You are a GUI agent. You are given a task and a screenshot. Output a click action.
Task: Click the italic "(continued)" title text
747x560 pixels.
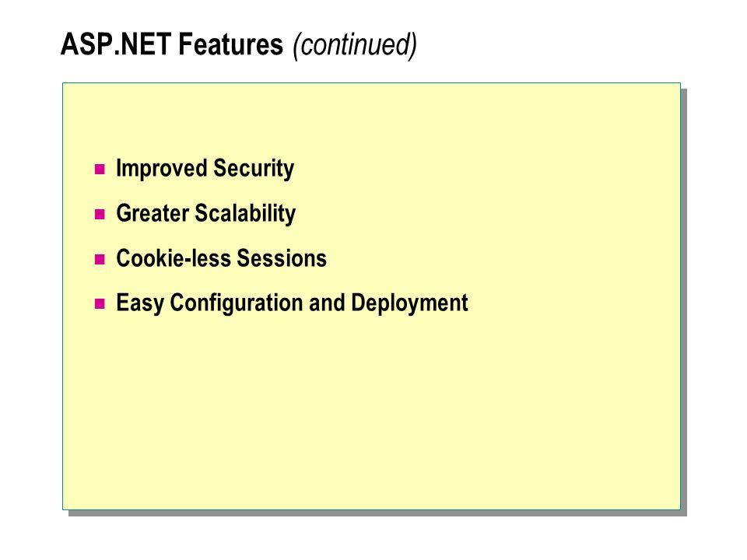click(x=355, y=45)
